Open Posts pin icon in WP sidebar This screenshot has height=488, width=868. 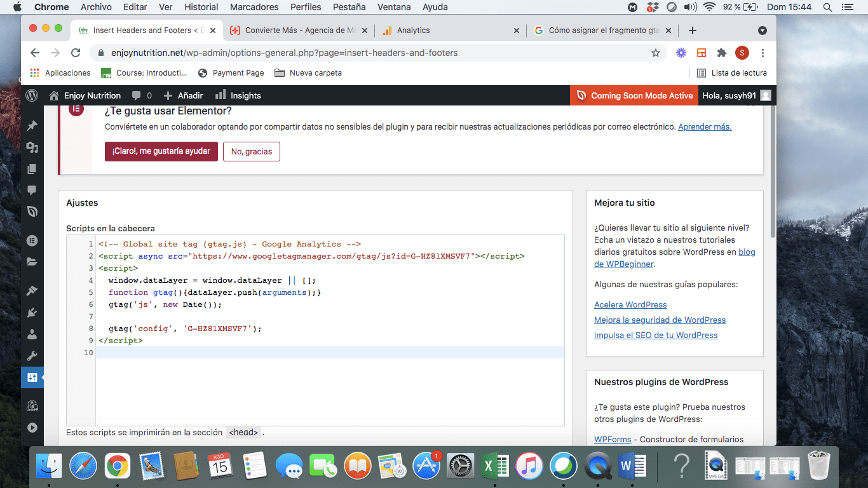click(x=32, y=125)
